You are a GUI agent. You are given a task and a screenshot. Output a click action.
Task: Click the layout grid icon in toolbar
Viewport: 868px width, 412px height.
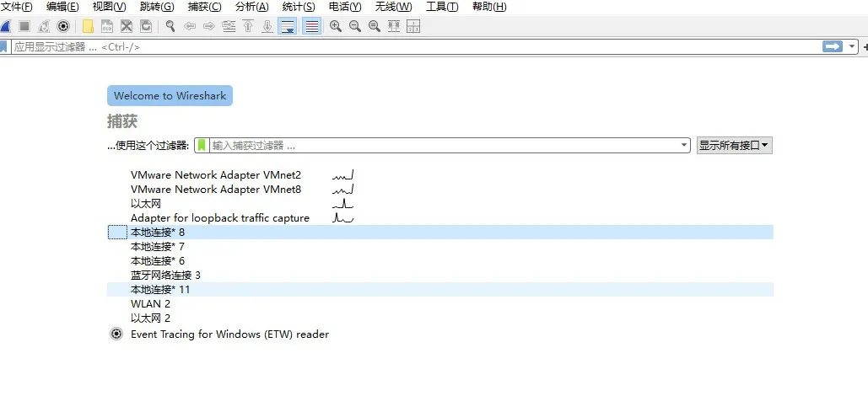(x=413, y=26)
